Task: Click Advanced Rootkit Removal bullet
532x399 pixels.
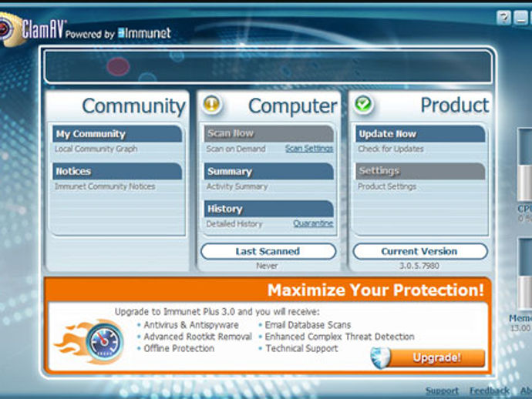Action: (198, 337)
